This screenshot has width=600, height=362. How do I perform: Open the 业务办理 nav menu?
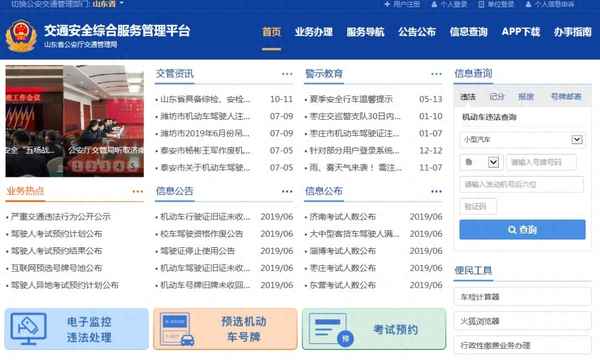pos(314,32)
